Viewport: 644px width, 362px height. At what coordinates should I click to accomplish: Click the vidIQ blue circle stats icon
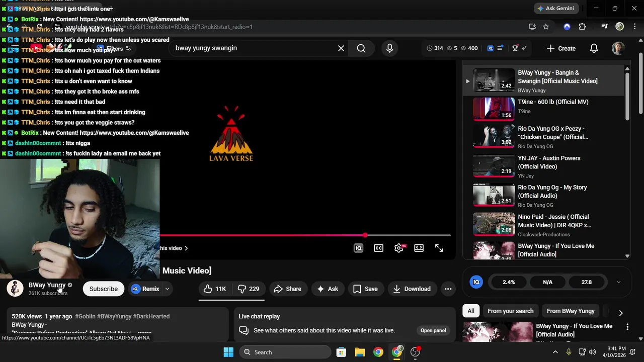coord(476,282)
